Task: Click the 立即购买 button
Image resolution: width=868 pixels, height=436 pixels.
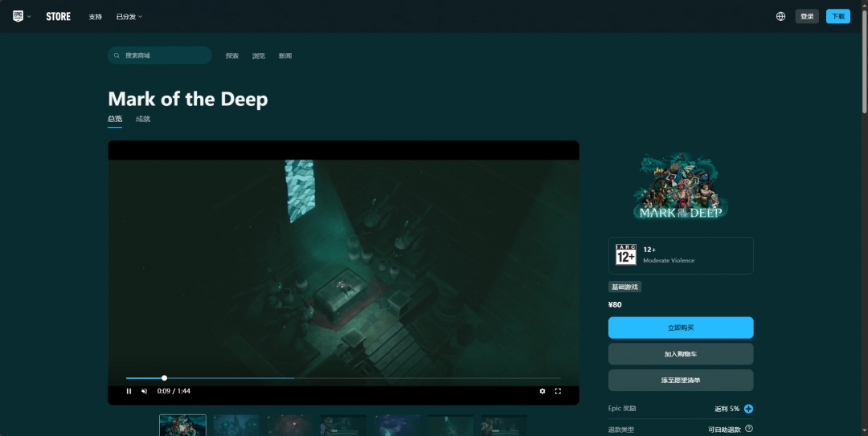Action: click(681, 328)
